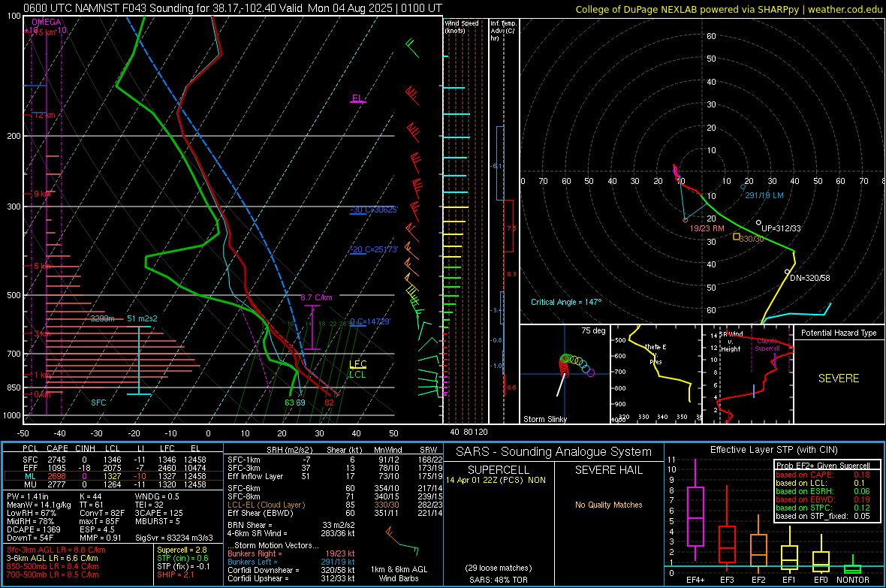The image size is (886, 588).
Task: Click the MBURST = 5 value
Action: [x=158, y=521]
